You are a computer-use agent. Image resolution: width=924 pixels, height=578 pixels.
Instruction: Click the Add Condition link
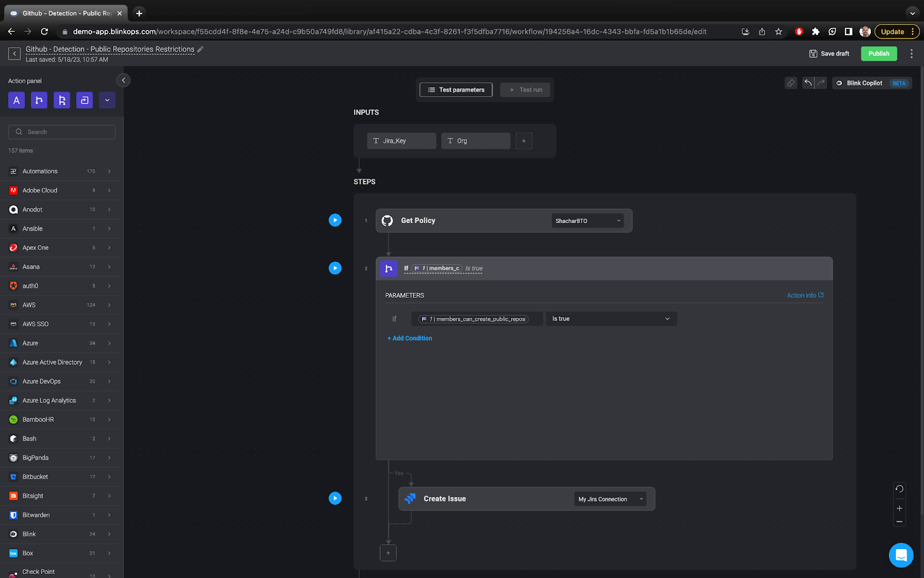click(409, 338)
